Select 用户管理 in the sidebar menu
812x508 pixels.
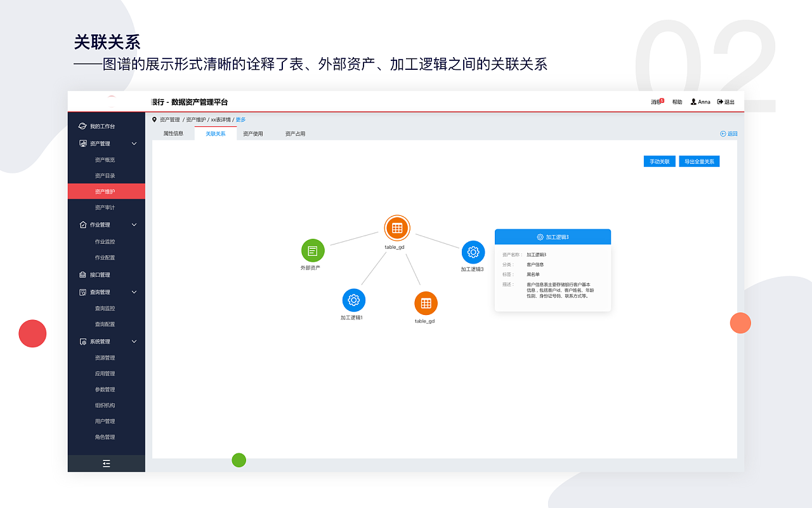[105, 421]
